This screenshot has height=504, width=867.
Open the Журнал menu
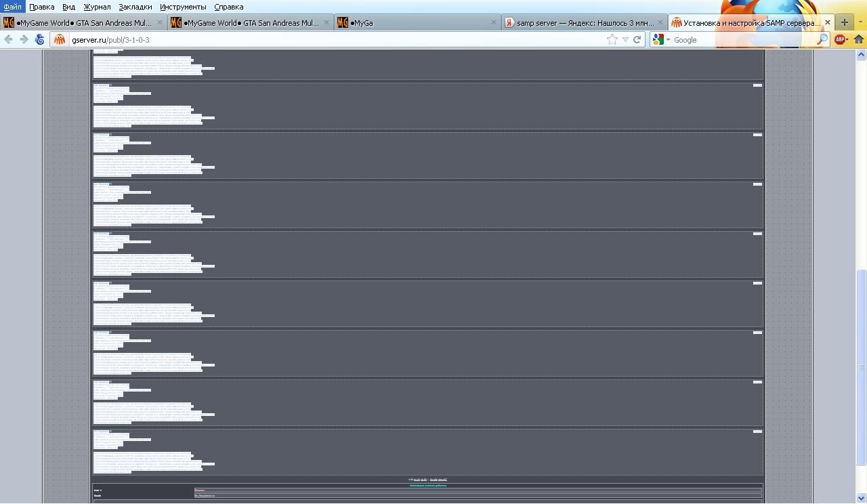tap(97, 7)
